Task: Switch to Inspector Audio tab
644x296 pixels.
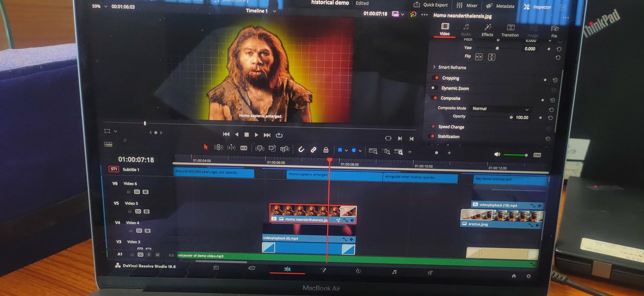Action: 466,30
